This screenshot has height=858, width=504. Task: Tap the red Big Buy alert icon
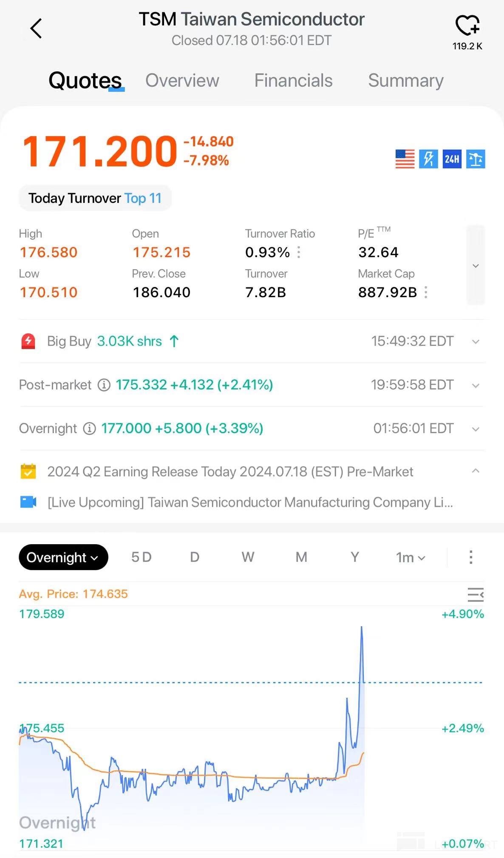pyautogui.click(x=28, y=341)
